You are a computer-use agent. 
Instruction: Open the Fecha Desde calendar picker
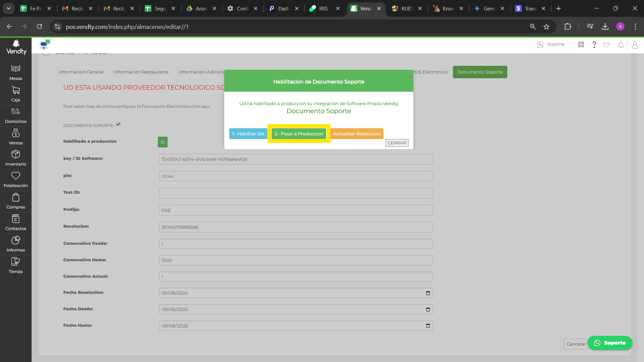[428, 309]
